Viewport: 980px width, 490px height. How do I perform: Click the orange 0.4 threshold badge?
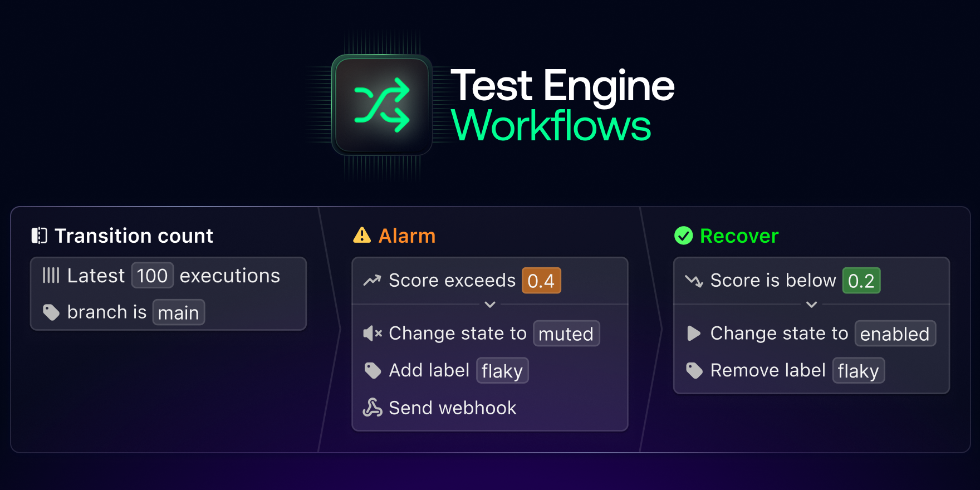541,281
